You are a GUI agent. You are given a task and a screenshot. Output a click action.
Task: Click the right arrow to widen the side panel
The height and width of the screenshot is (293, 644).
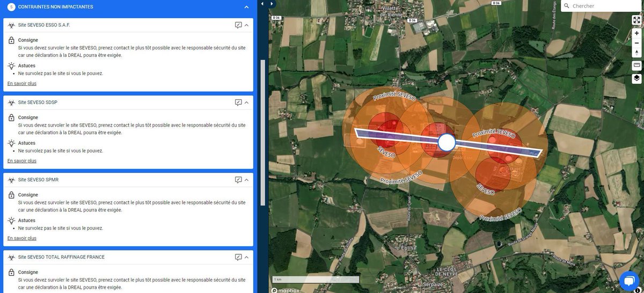tap(272, 3)
